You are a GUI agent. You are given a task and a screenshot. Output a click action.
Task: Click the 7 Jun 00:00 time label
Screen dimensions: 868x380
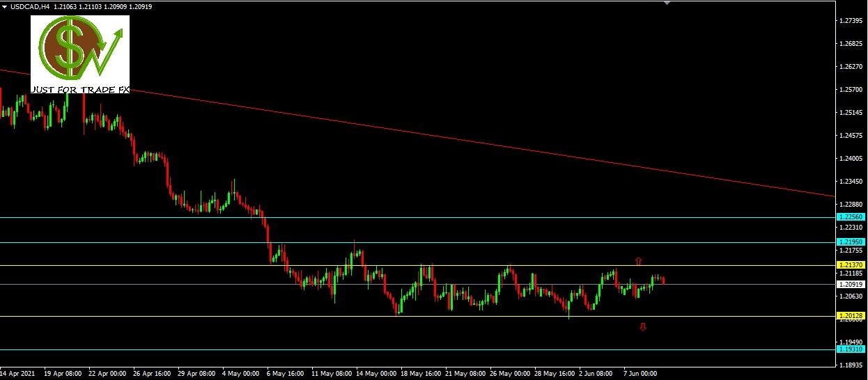coord(640,374)
